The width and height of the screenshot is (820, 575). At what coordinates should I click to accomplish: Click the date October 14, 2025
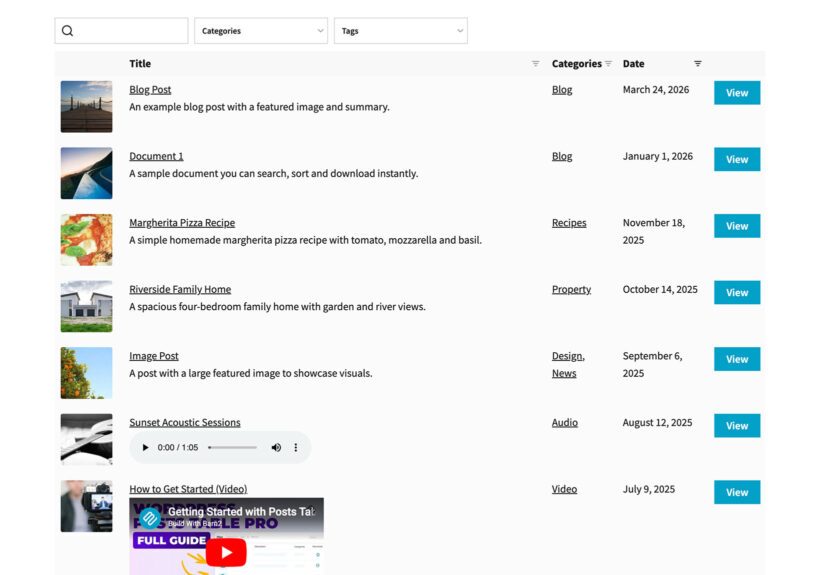pos(660,289)
